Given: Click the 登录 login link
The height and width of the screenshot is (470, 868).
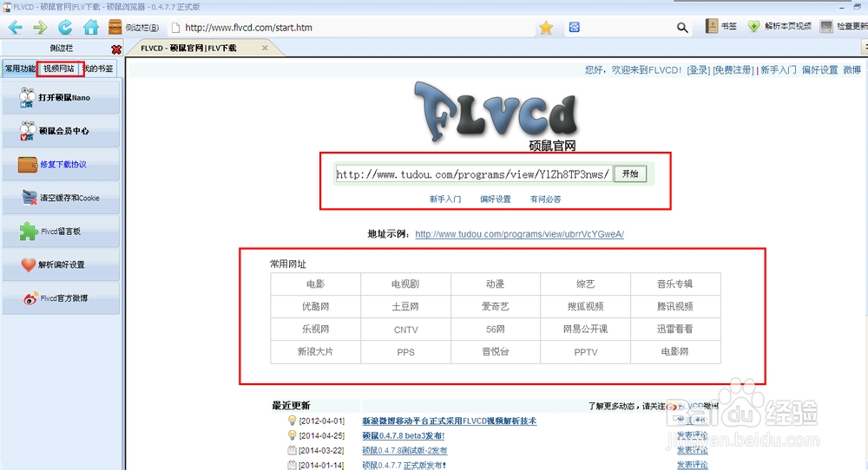Looking at the screenshot, I should point(698,69).
